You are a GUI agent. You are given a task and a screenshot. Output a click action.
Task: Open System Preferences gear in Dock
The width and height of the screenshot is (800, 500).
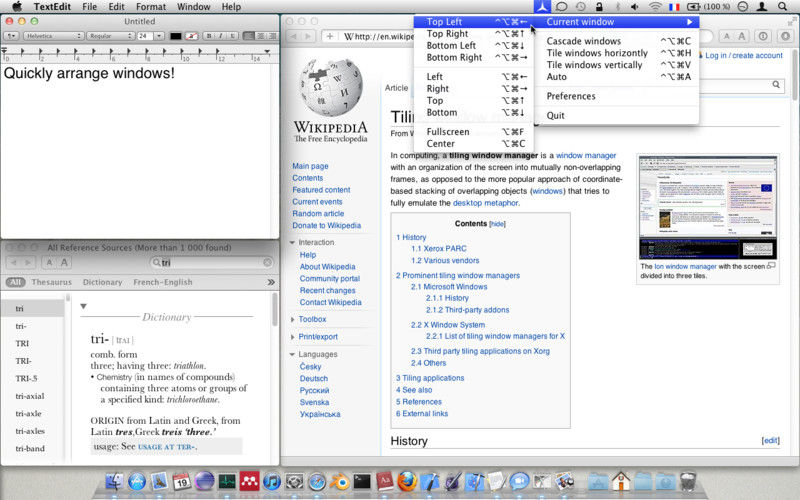pos(294,481)
